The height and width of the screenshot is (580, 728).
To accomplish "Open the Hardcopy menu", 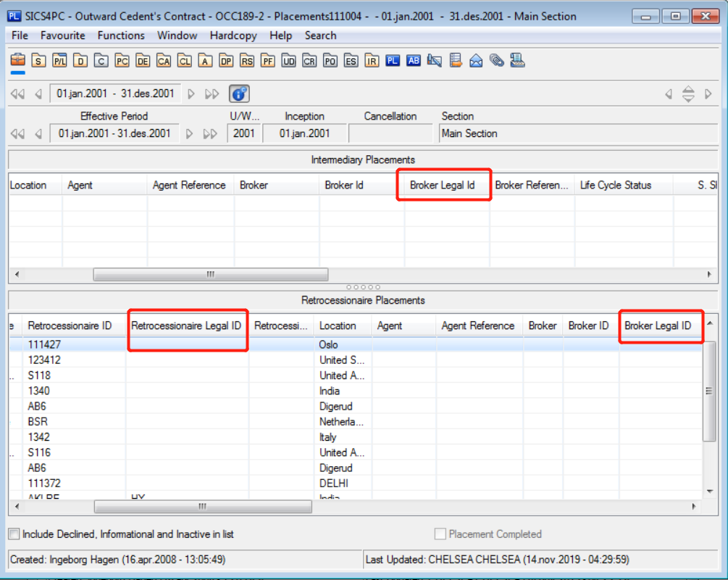I will [x=235, y=36].
